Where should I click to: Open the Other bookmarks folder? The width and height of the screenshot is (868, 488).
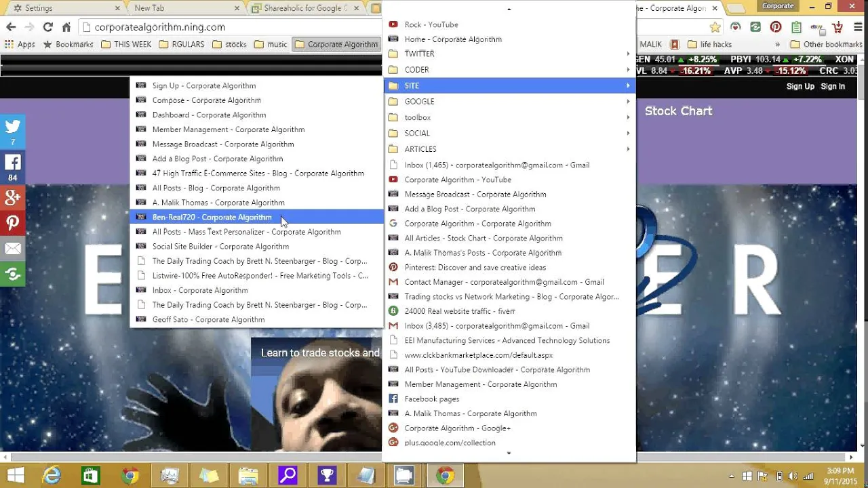[826, 44]
